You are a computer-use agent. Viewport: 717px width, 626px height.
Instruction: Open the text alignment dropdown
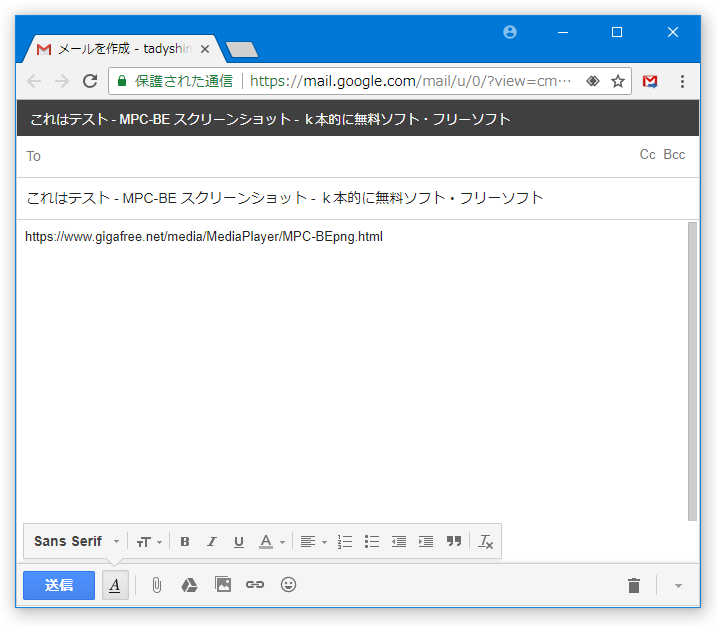pyautogui.click(x=313, y=542)
